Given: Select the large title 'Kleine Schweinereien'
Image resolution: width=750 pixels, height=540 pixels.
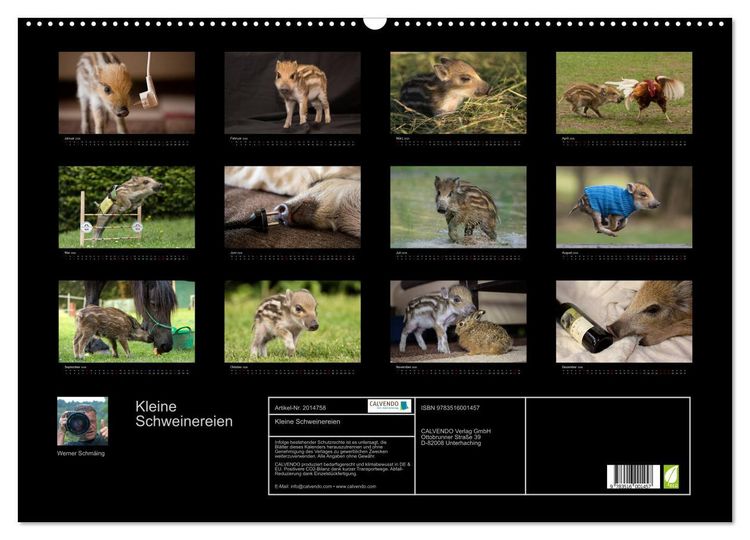Looking at the screenshot, I should pyautogui.click(x=184, y=414).
